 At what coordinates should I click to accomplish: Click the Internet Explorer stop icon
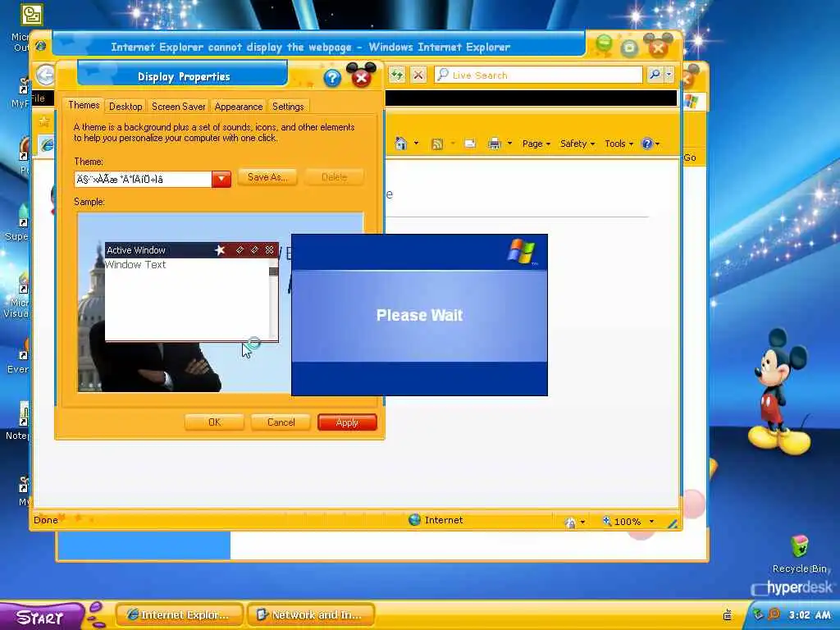click(418, 75)
